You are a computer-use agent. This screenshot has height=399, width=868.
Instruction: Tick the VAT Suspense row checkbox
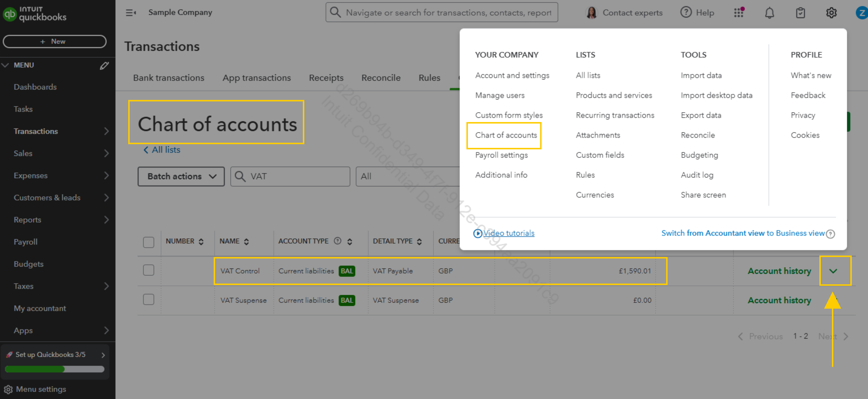coord(148,299)
